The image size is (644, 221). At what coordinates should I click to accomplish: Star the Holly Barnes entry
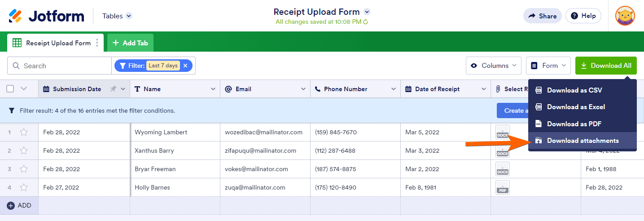[x=24, y=187]
